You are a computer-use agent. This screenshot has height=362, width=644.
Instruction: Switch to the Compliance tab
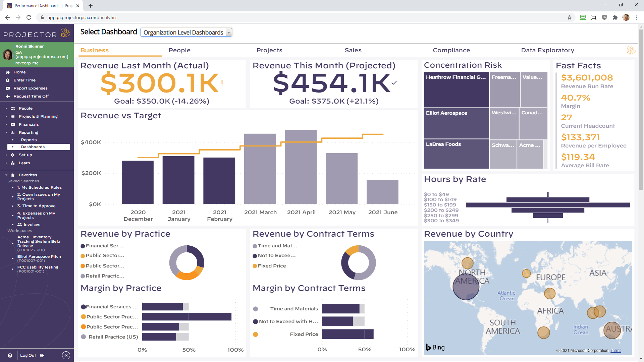[451, 50]
